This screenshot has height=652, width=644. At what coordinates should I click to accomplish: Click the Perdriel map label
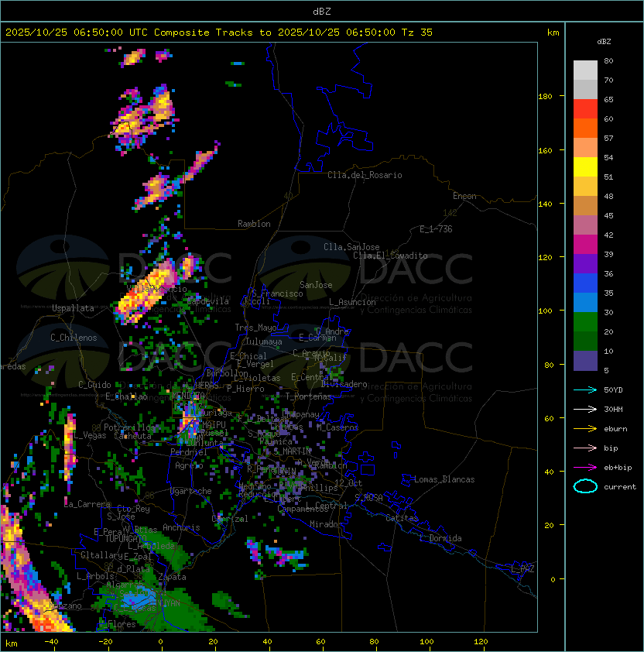coord(189,452)
